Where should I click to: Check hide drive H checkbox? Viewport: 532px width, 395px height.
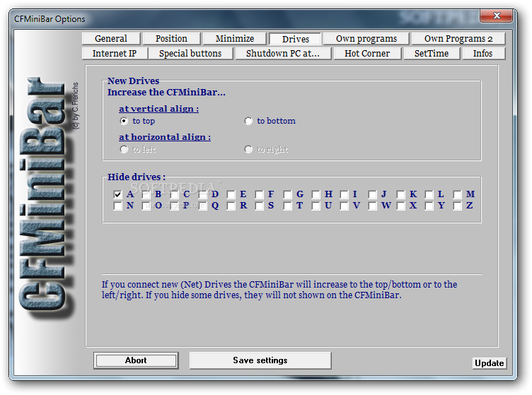[x=316, y=194]
